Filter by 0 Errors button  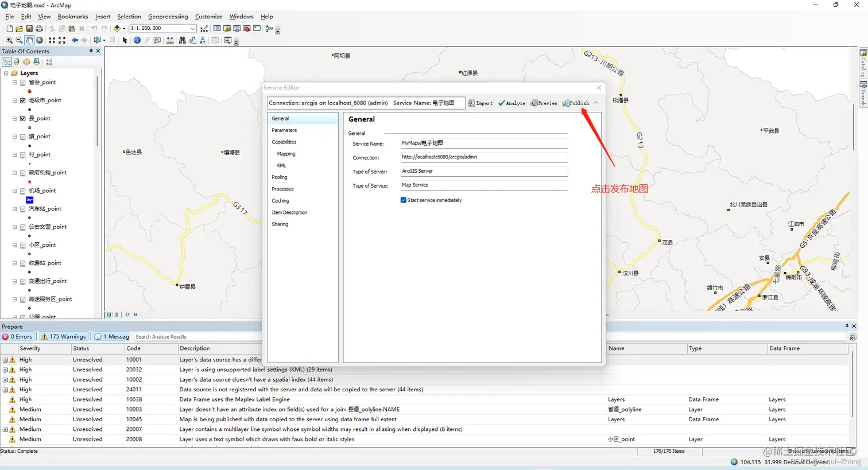(17, 337)
